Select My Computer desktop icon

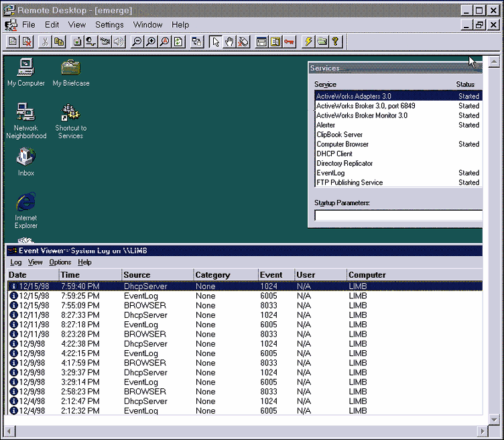pyautogui.click(x=26, y=72)
